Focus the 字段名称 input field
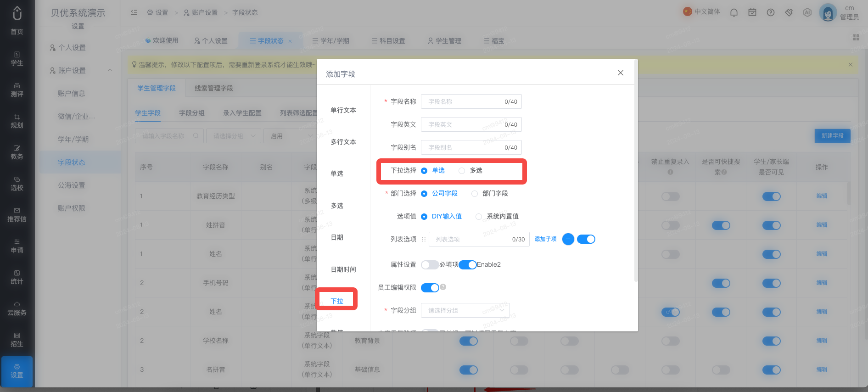The image size is (868, 392). [x=471, y=101]
